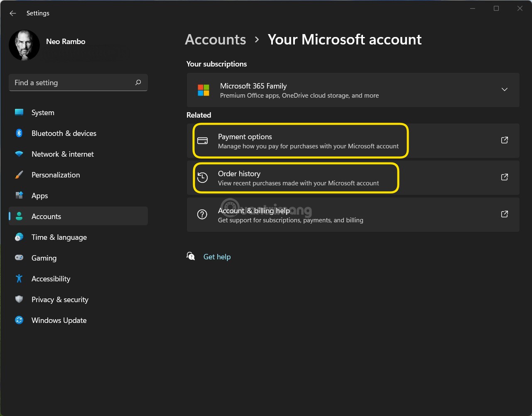Expand the Microsoft 365 Family subscription
The image size is (532, 416).
click(x=504, y=90)
